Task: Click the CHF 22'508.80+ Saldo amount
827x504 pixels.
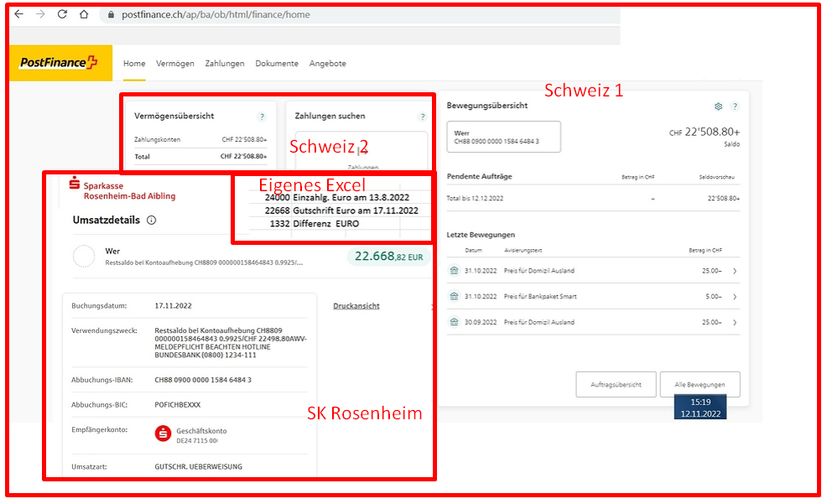Action: point(705,132)
